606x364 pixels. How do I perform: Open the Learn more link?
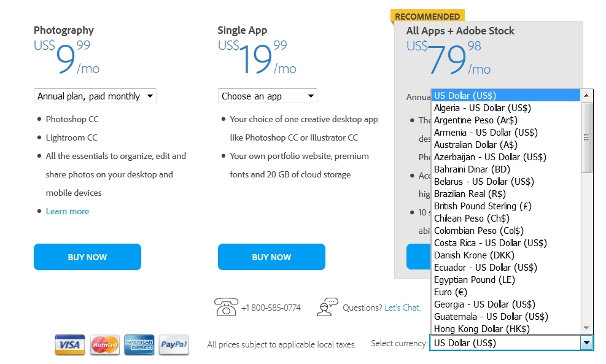(x=68, y=211)
